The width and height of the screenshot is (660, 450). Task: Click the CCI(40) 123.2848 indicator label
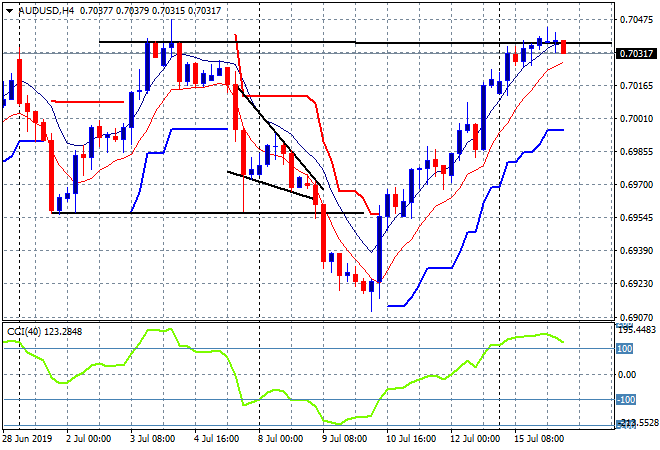pos(45,332)
